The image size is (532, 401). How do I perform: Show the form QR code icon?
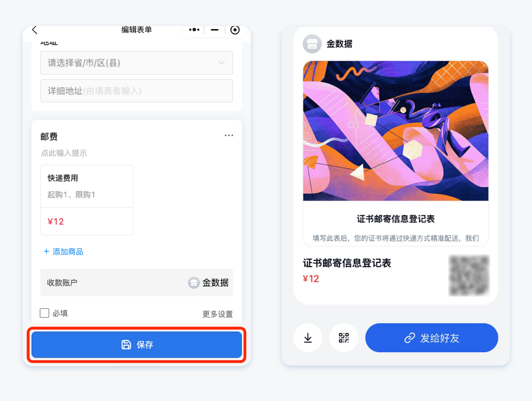344,338
